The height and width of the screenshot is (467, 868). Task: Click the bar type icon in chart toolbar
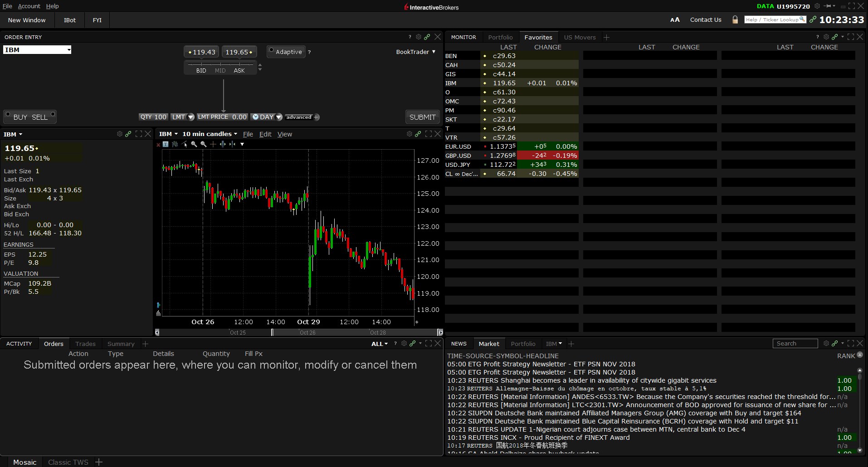click(175, 144)
